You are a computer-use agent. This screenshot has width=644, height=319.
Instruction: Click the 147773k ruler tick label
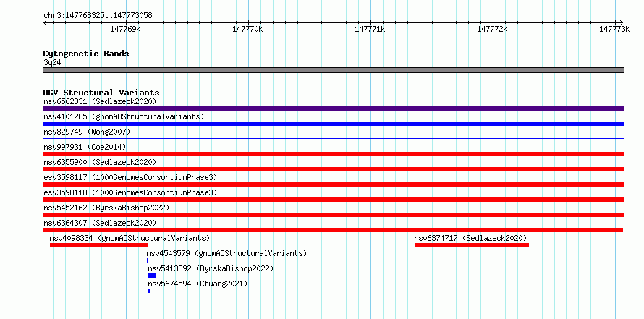(614, 29)
